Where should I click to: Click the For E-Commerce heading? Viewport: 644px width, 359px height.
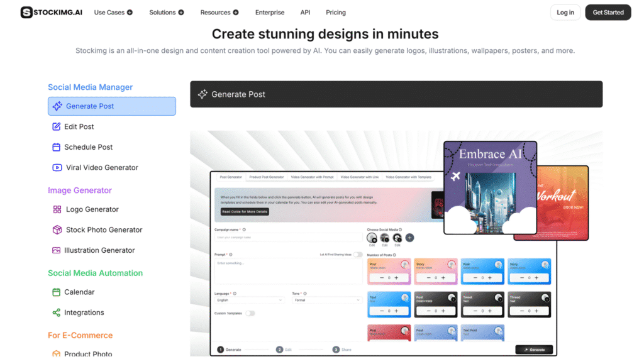80,335
